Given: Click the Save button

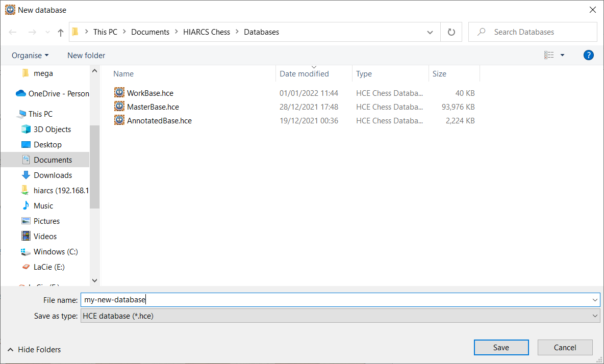Looking at the screenshot, I should coord(500,347).
